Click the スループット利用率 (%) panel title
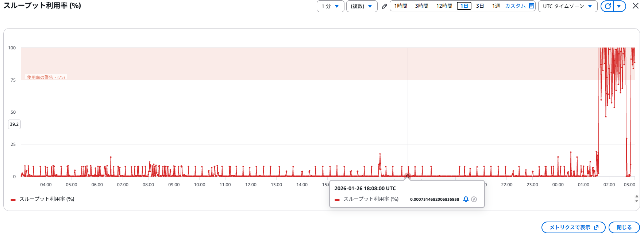The width and height of the screenshot is (644, 234). tap(42, 5)
